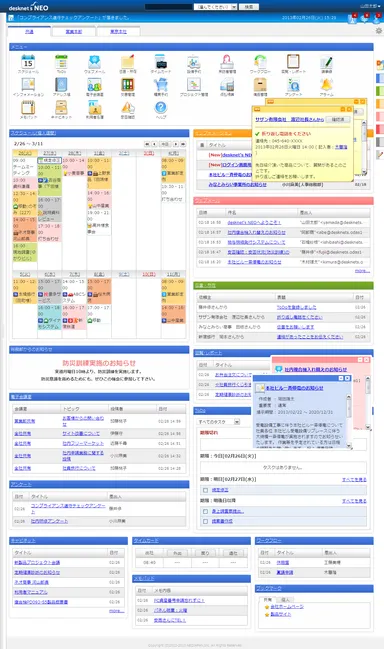
Task: Check the last ToDo task in the list
Action: (206, 522)
